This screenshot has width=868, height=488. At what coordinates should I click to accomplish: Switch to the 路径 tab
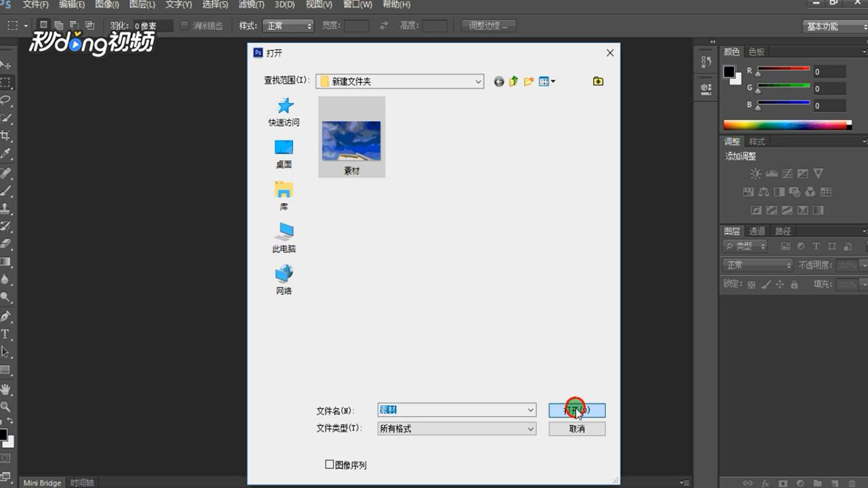(783, 231)
